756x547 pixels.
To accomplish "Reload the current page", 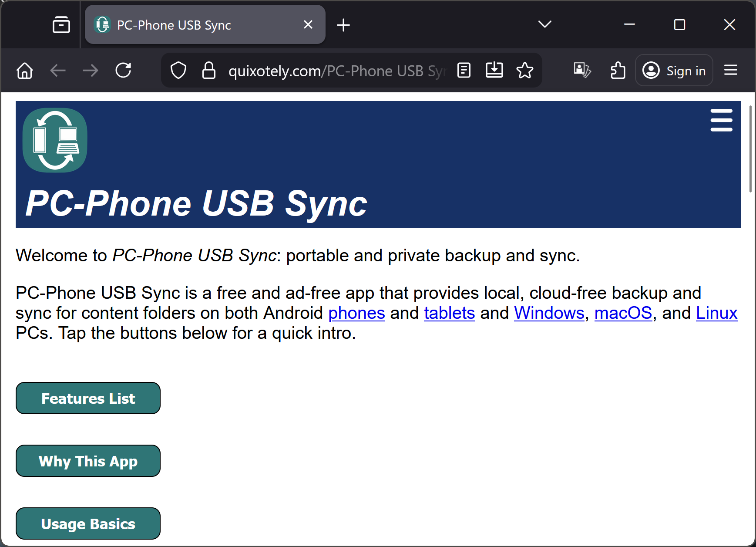I will click(123, 71).
